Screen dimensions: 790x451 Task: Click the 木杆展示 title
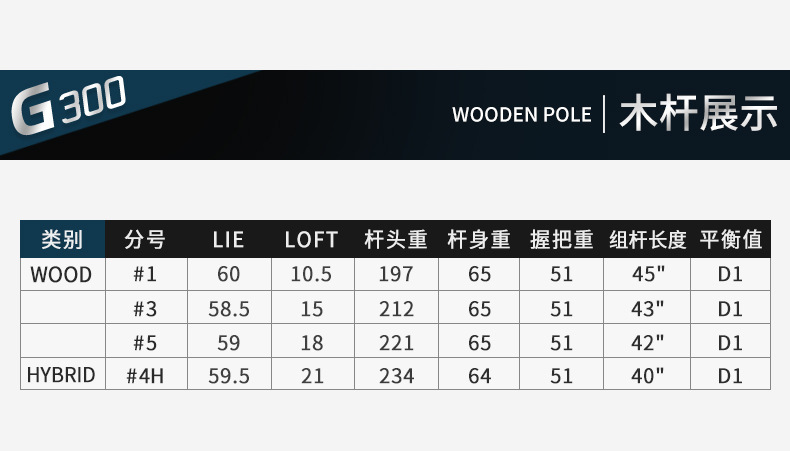[x=697, y=113]
